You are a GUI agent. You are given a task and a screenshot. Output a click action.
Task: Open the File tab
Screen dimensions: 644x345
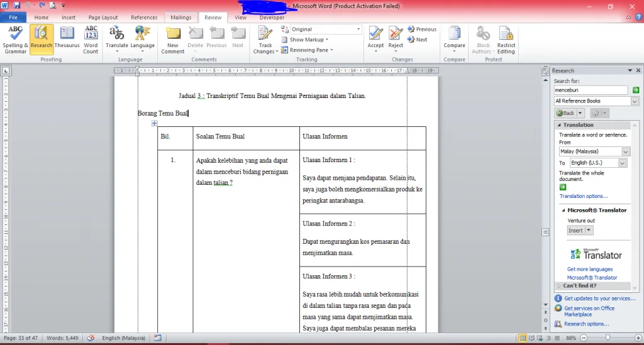click(x=13, y=18)
